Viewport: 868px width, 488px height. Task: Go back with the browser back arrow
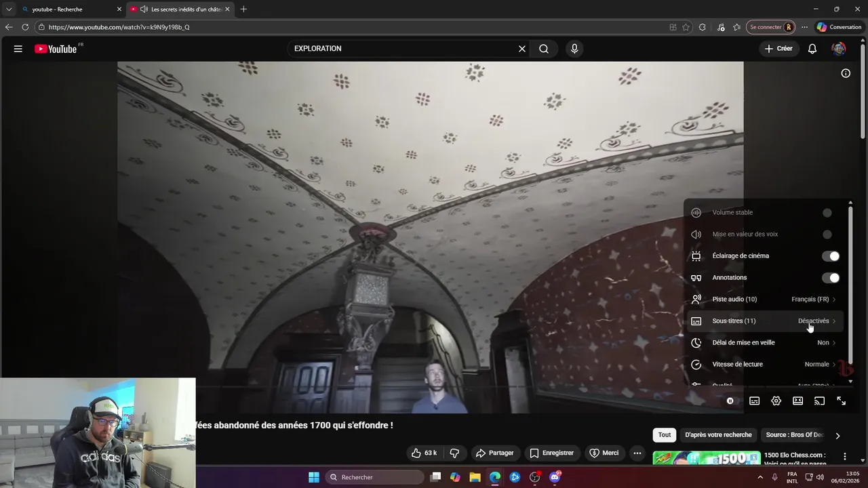click(9, 27)
